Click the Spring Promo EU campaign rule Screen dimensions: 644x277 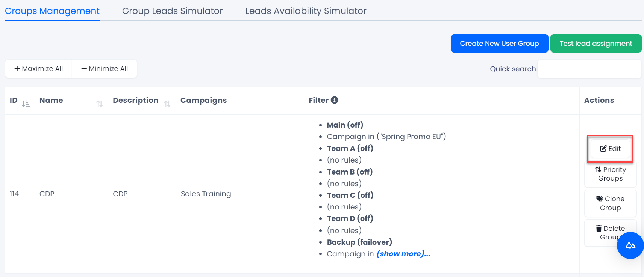(386, 137)
